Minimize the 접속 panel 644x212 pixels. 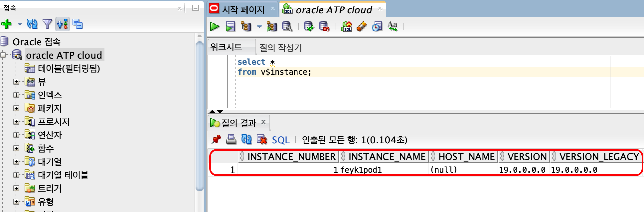pyautogui.click(x=196, y=8)
